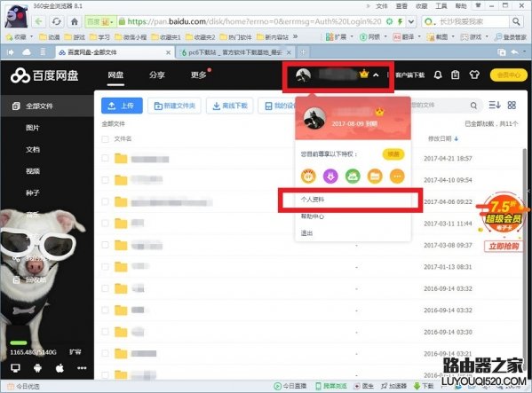Click the 续费 renew button in popup
The image size is (532, 393).
coord(393,154)
